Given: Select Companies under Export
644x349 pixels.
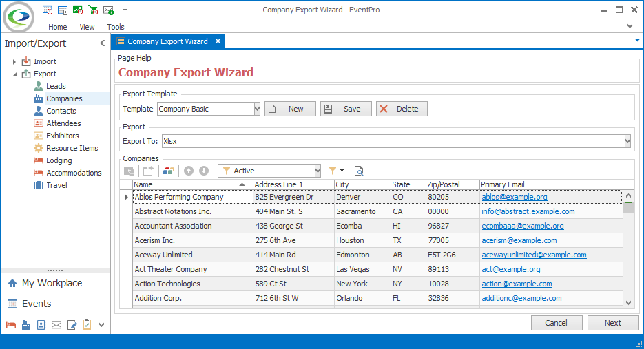Looking at the screenshot, I should 64,98.
